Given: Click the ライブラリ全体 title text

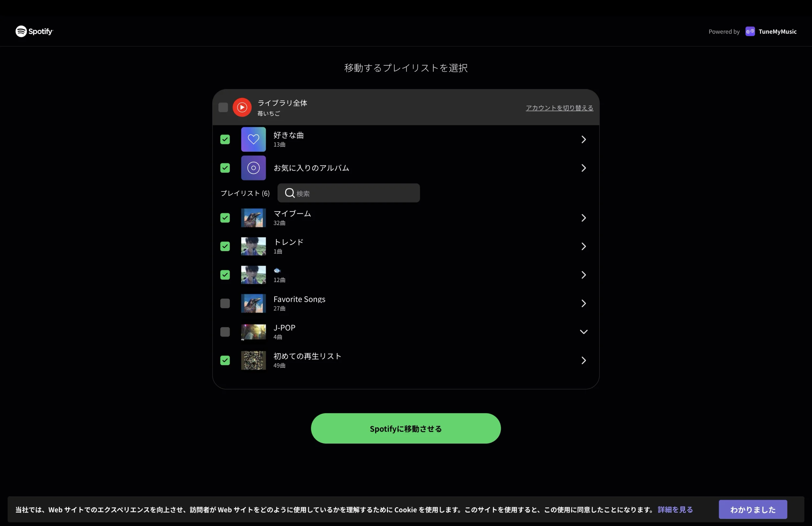Looking at the screenshot, I should [282, 103].
